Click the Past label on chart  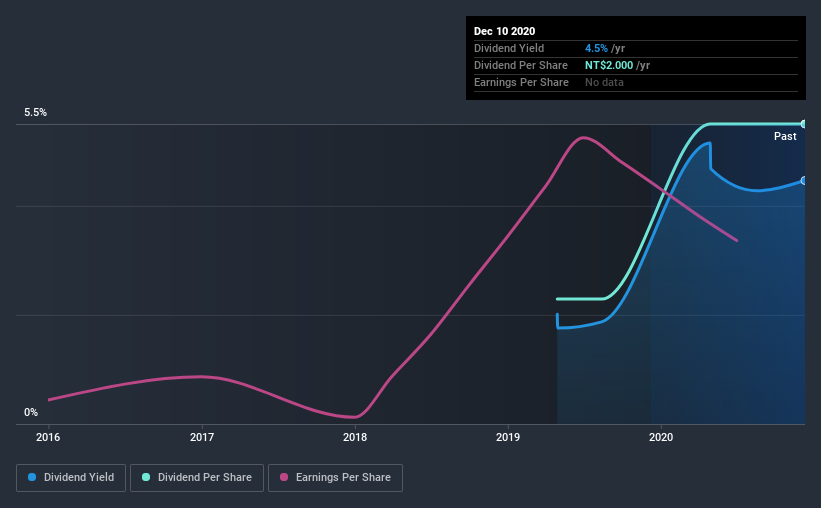tap(785, 137)
